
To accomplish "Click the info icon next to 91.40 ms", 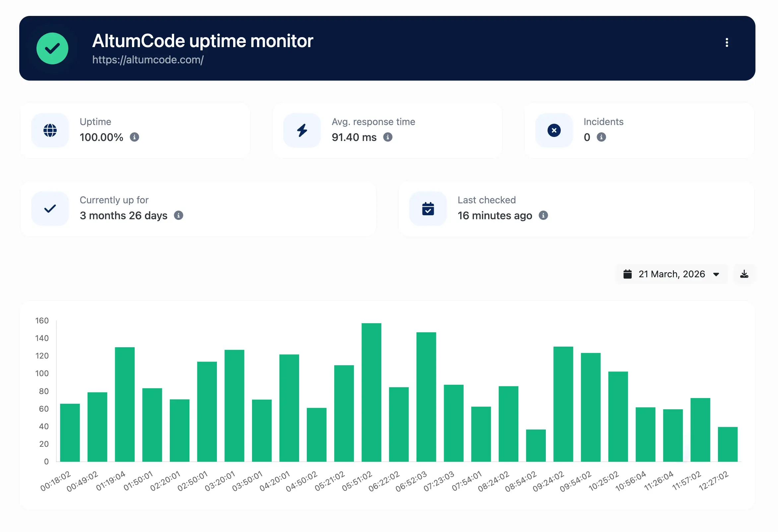I will (x=388, y=137).
